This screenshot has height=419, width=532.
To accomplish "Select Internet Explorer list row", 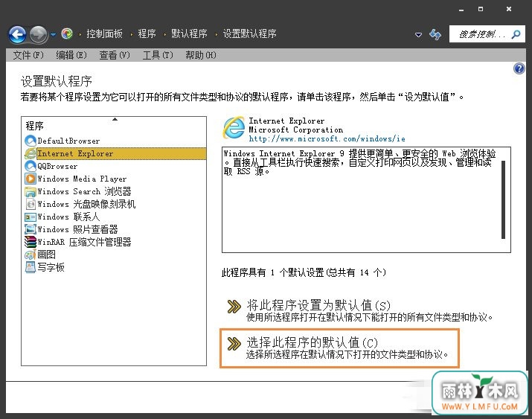I will point(115,153).
